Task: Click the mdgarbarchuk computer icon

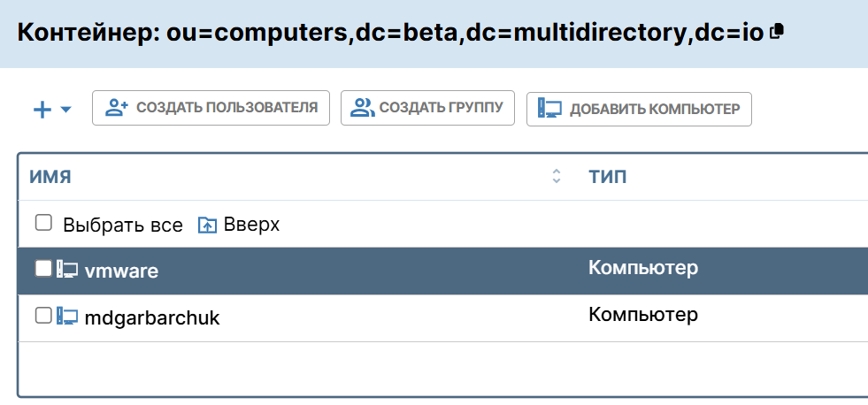Action: tap(68, 316)
